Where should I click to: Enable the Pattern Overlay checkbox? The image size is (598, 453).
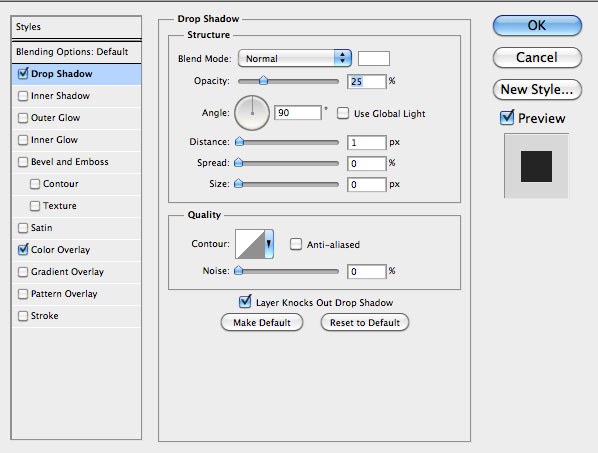(x=23, y=294)
